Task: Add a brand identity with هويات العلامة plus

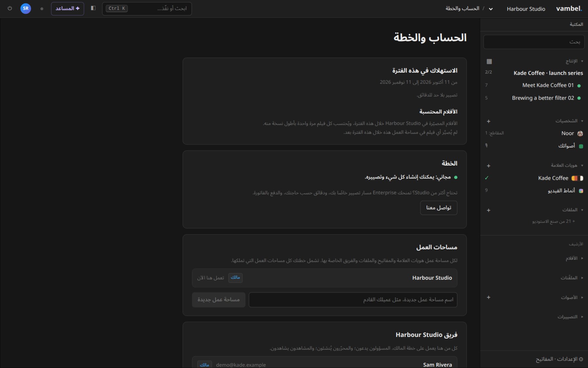Action: click(x=489, y=166)
